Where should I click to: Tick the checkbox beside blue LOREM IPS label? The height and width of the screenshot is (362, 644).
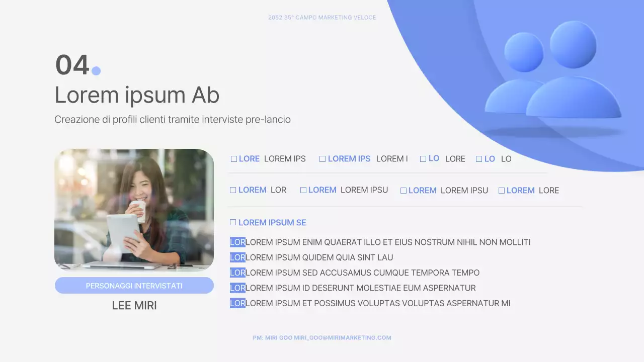pos(323,159)
